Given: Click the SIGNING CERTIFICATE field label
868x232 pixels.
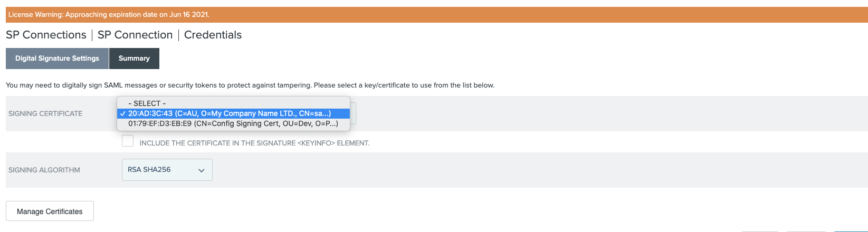Looking at the screenshot, I should (45, 113).
